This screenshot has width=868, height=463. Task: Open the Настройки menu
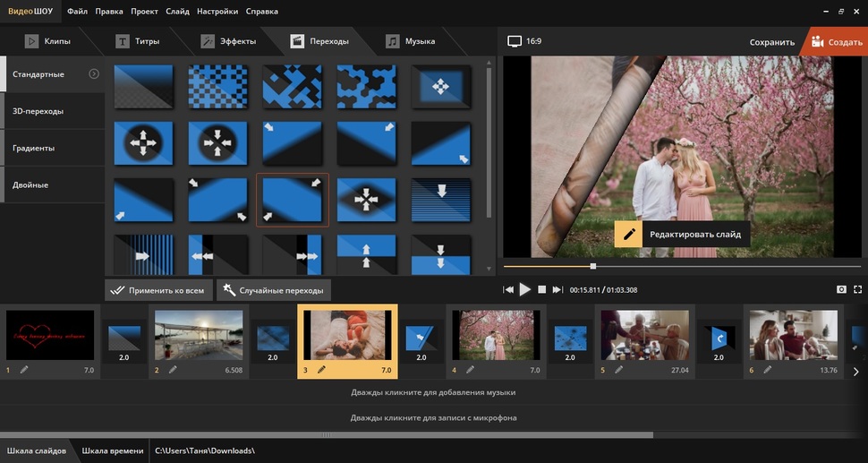tap(217, 11)
